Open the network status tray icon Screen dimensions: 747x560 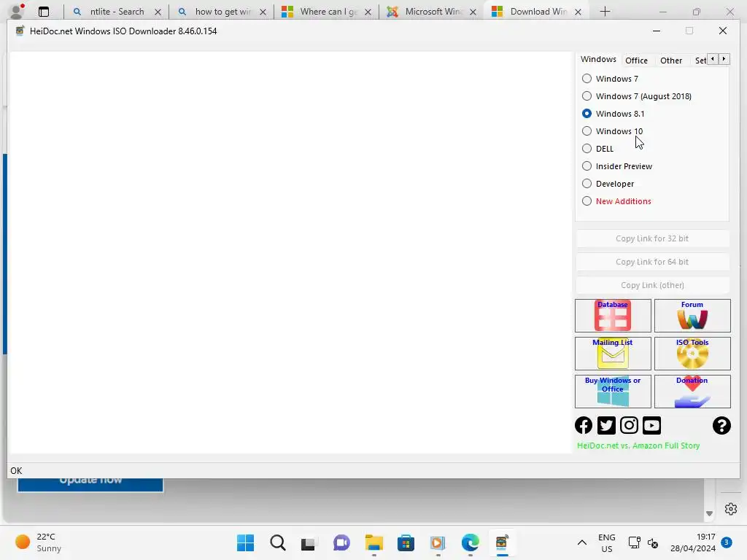[x=634, y=542]
